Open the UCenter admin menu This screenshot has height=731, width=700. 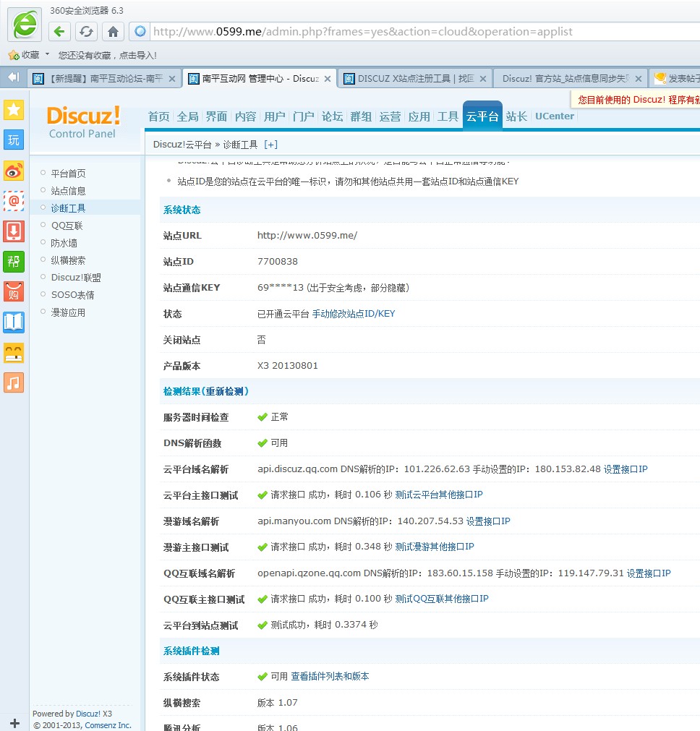click(x=555, y=116)
